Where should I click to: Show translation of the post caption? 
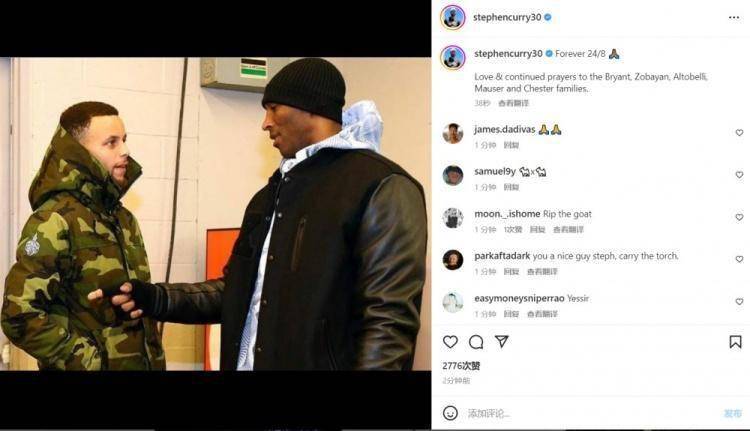point(513,103)
